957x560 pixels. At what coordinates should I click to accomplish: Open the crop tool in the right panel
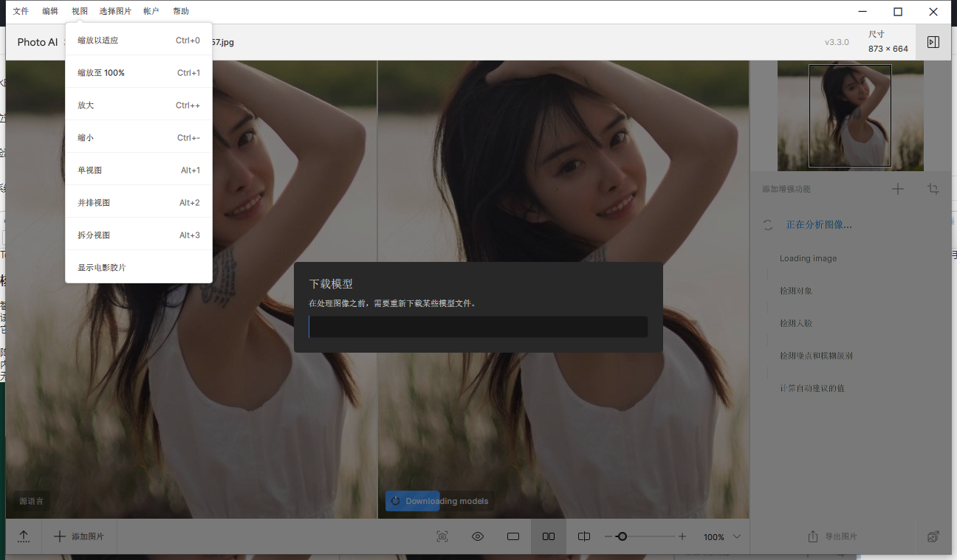click(933, 189)
